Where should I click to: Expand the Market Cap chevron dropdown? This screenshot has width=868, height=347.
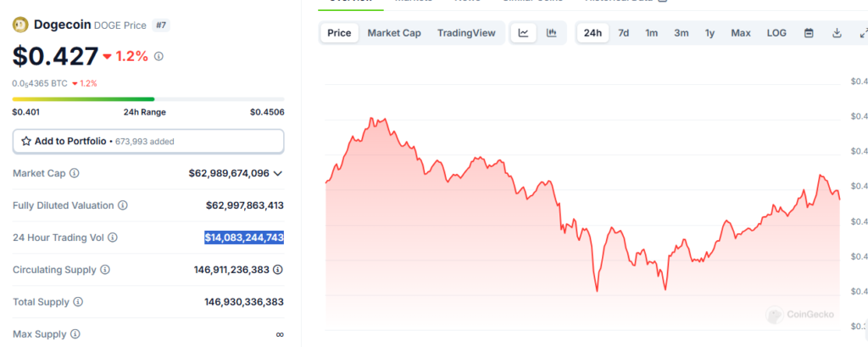point(278,173)
